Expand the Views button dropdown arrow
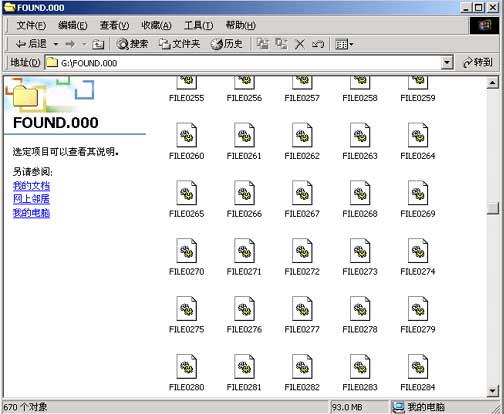The image size is (504, 414). tap(351, 44)
